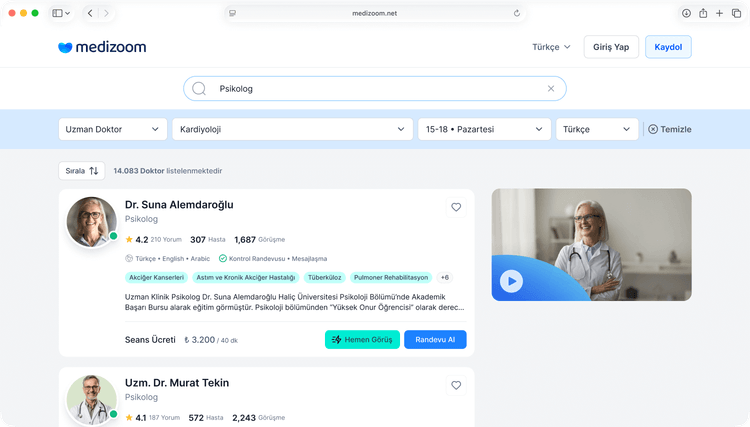
Task: Toggle the Safari sidebar
Action: click(x=58, y=13)
